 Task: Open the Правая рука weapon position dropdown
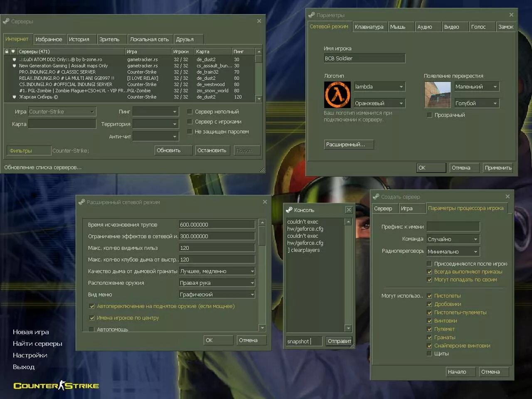tap(217, 283)
